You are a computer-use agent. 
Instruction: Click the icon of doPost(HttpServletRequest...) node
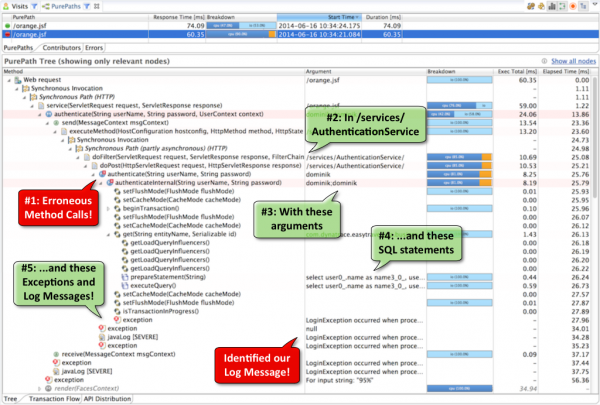click(95, 166)
